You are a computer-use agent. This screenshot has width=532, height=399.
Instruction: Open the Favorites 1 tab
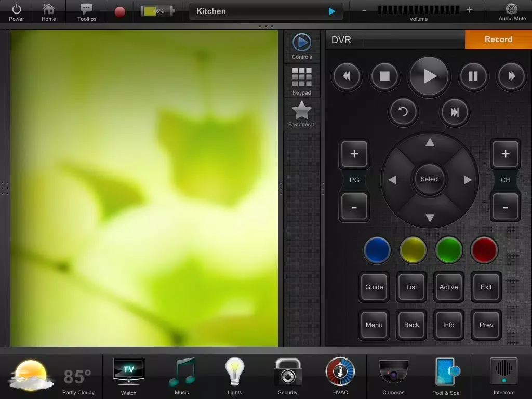click(302, 114)
